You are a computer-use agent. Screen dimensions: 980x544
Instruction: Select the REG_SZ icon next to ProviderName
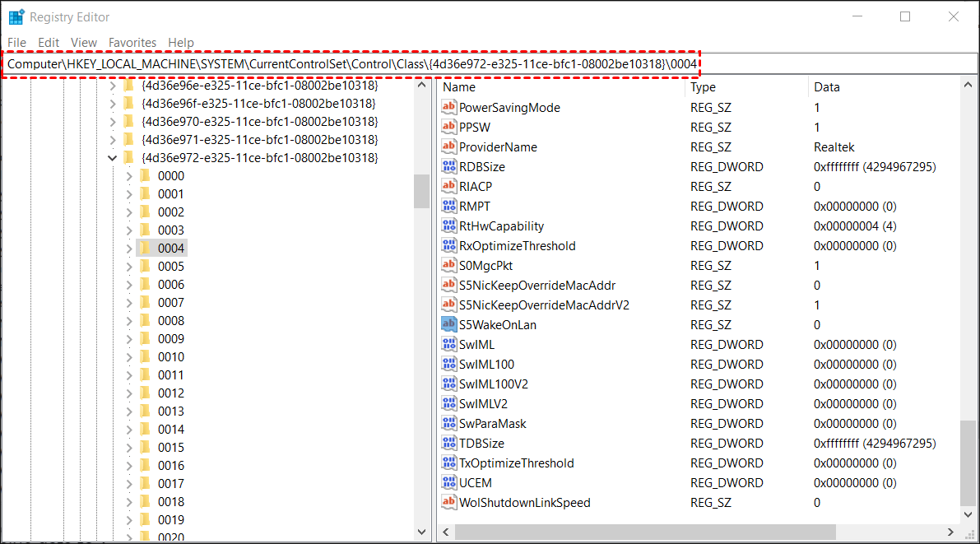pyautogui.click(x=449, y=146)
